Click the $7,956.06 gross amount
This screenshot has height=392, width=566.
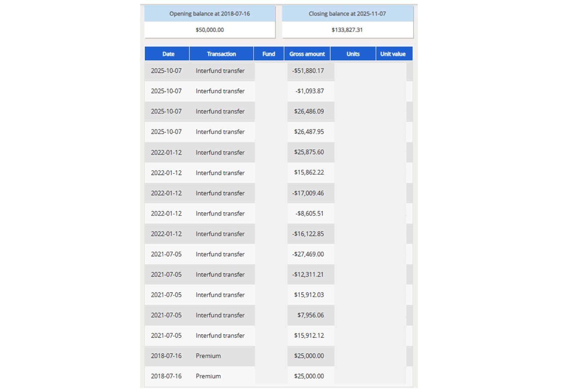click(311, 315)
